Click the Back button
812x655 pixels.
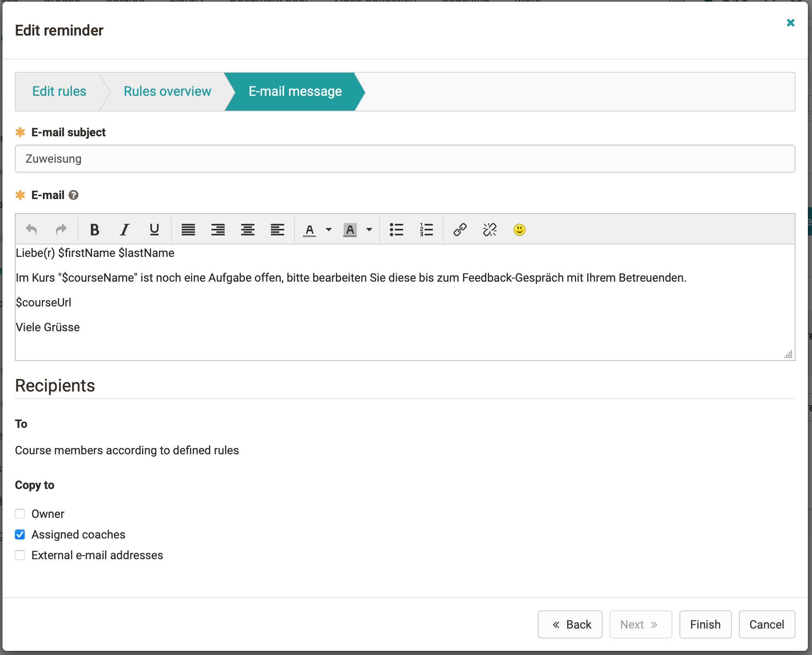(x=570, y=624)
